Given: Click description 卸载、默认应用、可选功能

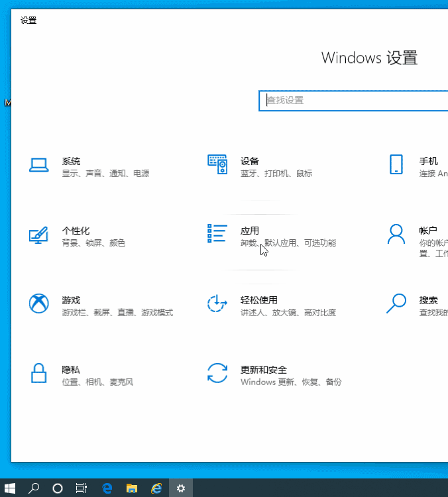Looking at the screenshot, I should (288, 243).
